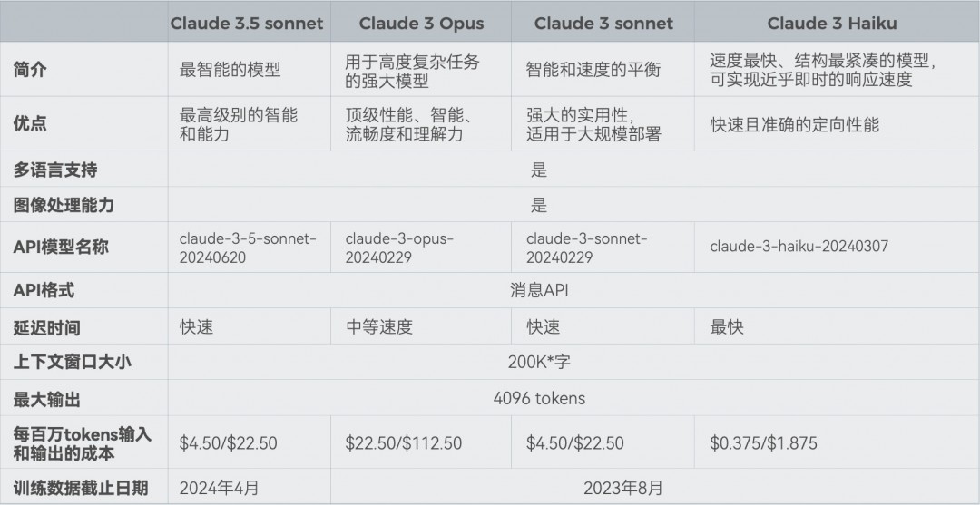Click the 多语言支持 row label
The height and width of the screenshot is (505, 980).
[x=55, y=170]
